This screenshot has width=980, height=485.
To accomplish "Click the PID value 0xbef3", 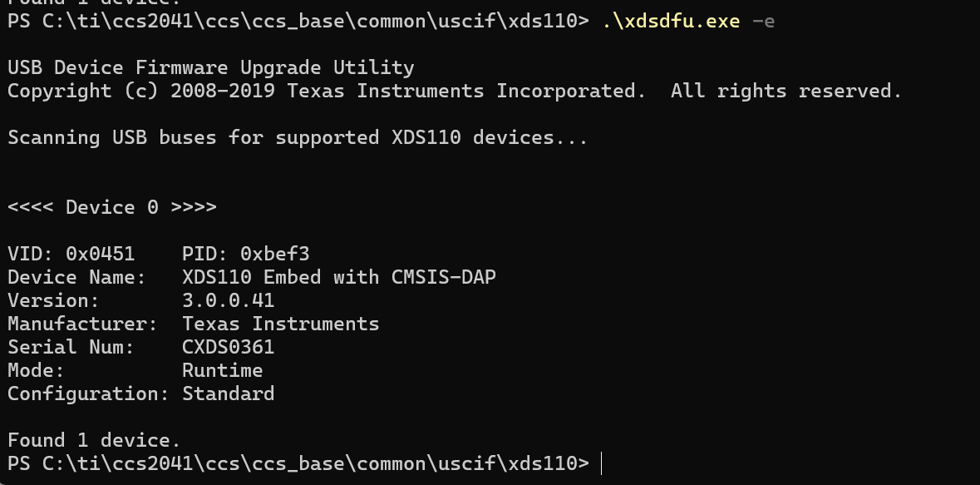I will (274, 254).
